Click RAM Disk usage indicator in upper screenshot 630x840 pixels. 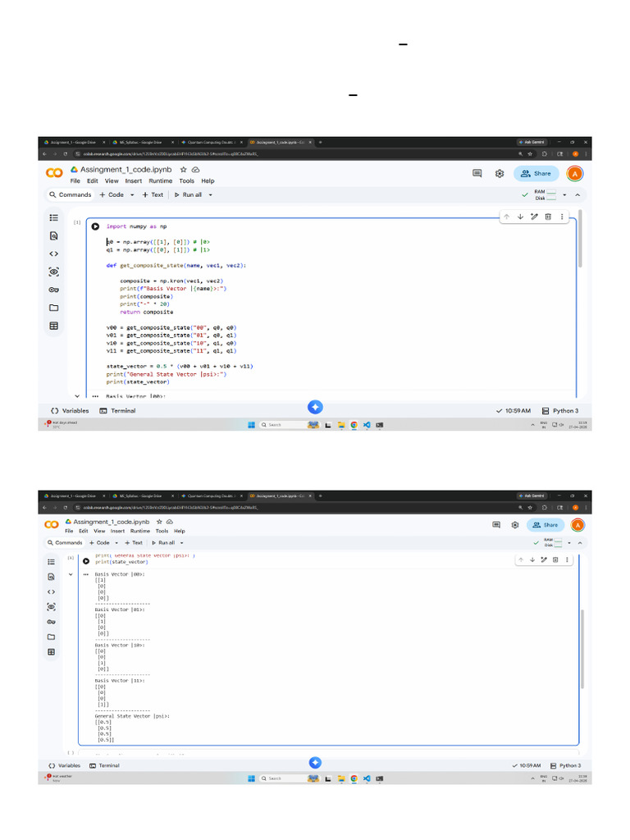pyautogui.click(x=546, y=195)
